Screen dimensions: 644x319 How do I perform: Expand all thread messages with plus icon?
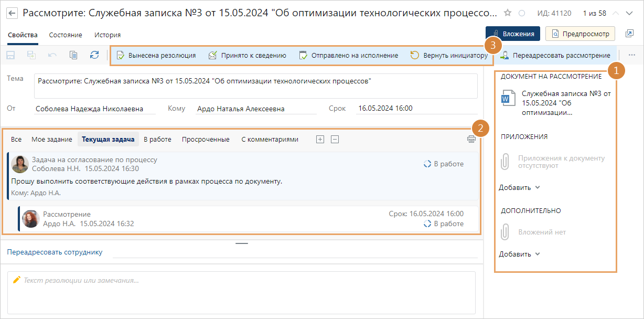[x=320, y=140]
